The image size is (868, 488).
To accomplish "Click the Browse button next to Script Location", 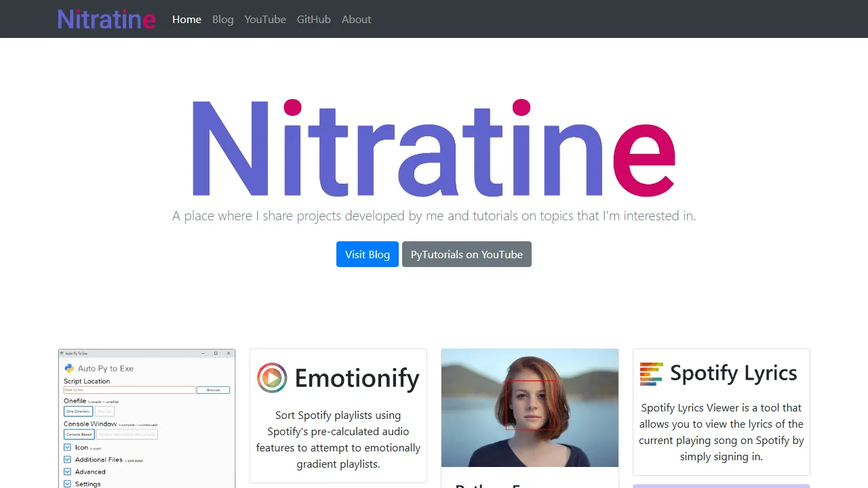I will pyautogui.click(x=214, y=390).
